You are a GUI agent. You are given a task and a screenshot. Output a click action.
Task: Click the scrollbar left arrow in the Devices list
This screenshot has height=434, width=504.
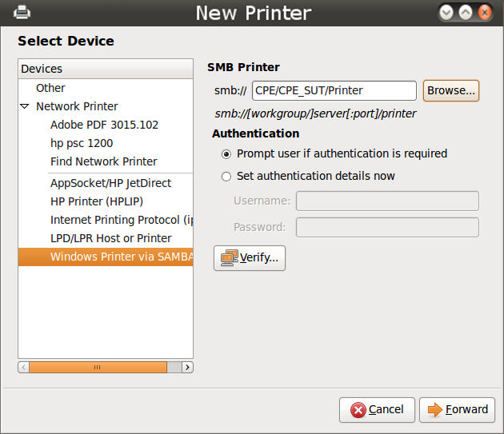tap(24, 367)
